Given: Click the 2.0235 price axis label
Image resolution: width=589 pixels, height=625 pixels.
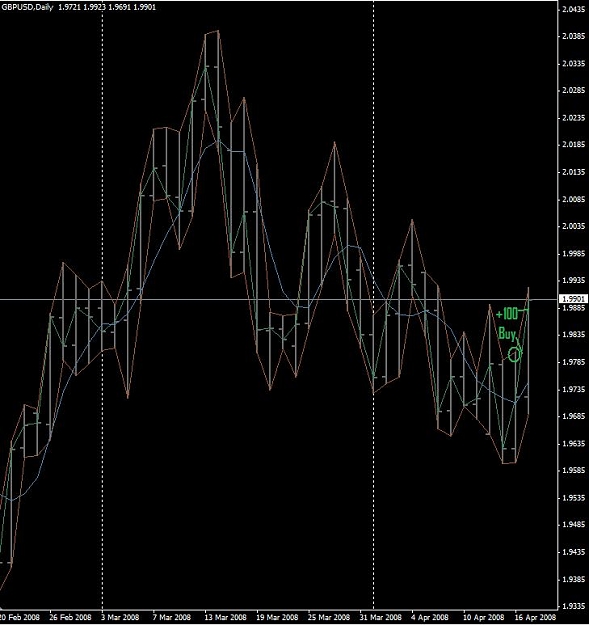Looking at the screenshot, I should pos(574,118).
